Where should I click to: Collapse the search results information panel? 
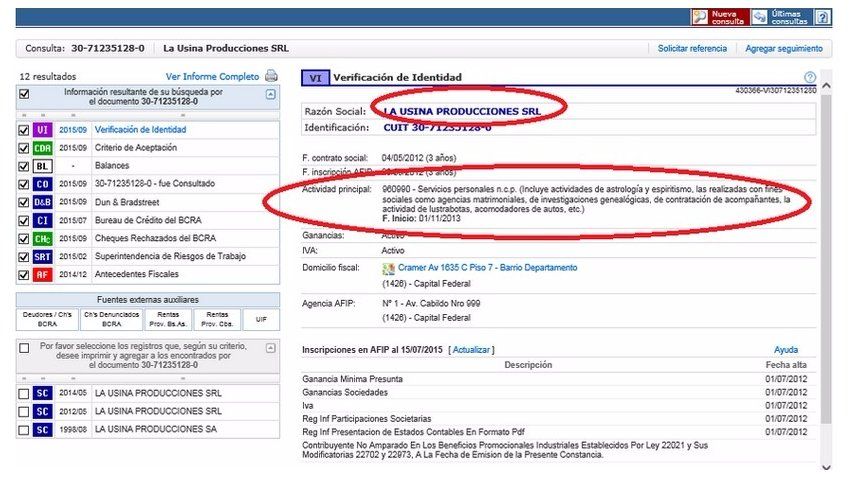pos(270,94)
